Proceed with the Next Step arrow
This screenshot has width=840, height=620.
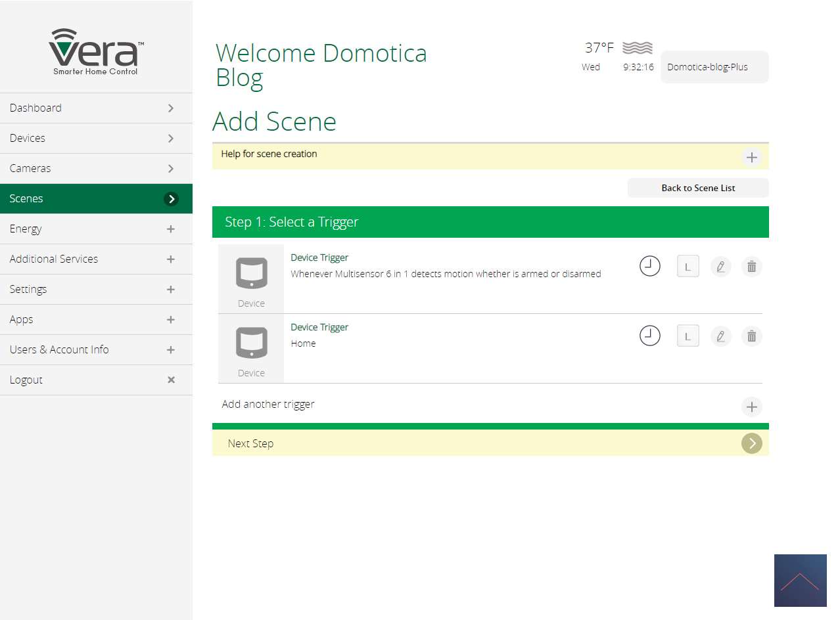point(752,443)
